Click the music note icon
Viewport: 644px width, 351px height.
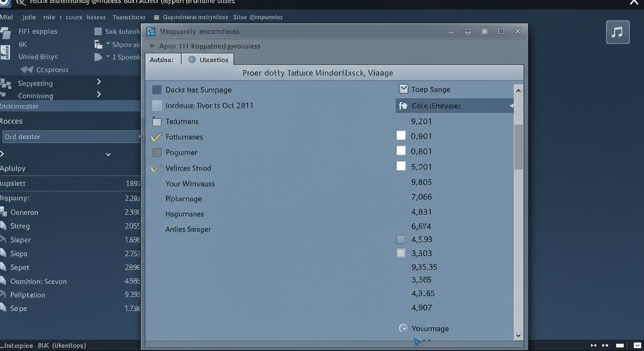pos(617,32)
